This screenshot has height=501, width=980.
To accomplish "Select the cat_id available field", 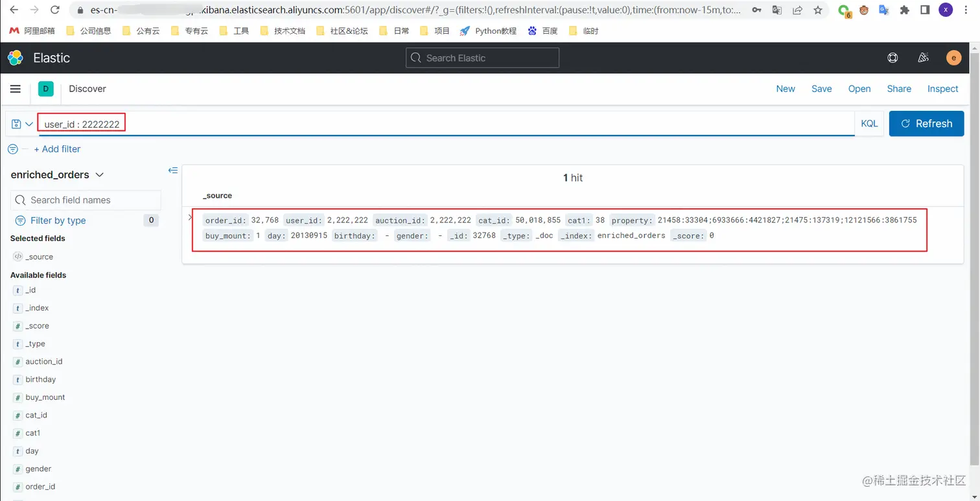I will coord(36,415).
